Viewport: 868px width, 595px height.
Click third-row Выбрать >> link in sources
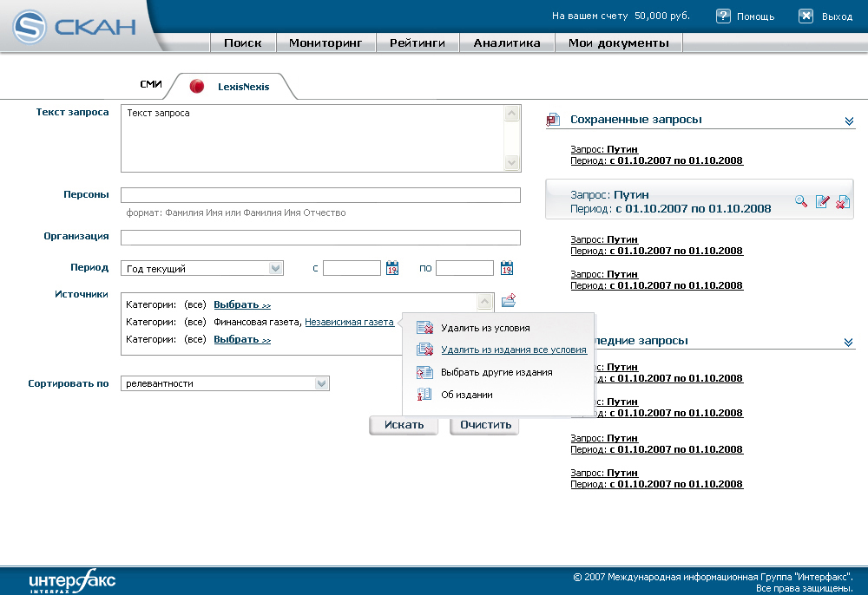[242, 339]
